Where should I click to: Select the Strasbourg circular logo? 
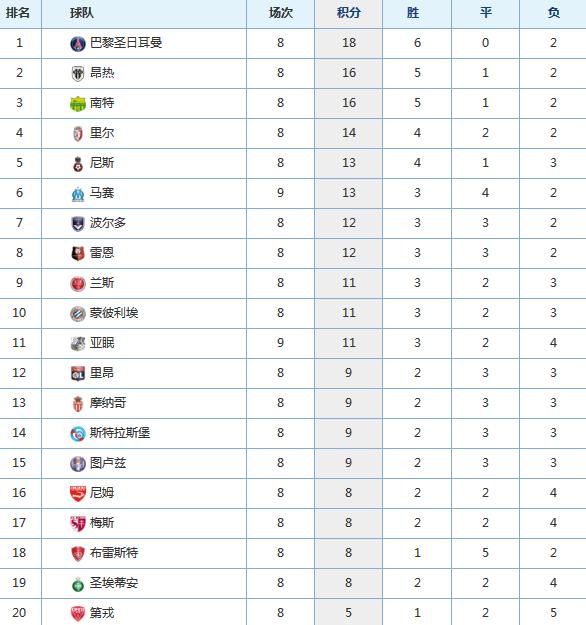pyautogui.click(x=78, y=434)
